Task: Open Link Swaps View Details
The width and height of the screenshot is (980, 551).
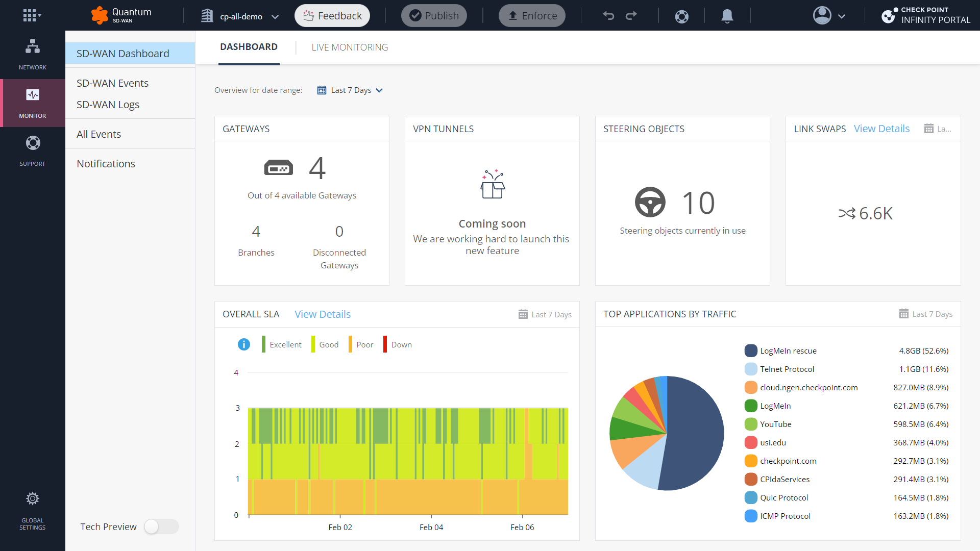Action: 881,129
